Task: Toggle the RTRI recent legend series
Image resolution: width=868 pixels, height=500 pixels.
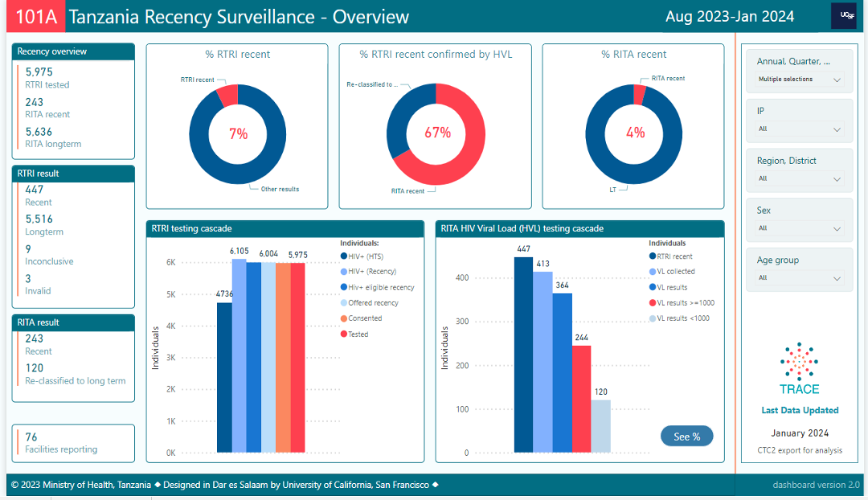Action: (x=675, y=256)
